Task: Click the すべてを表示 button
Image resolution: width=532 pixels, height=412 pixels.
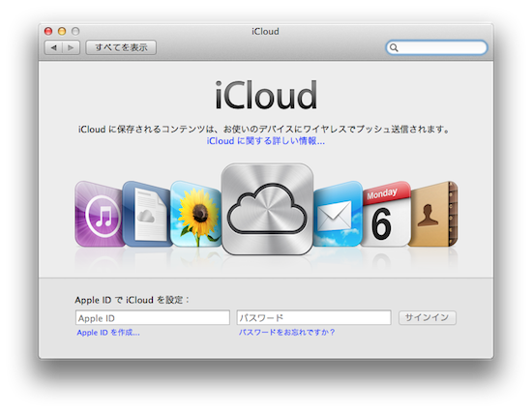Action: (121, 47)
